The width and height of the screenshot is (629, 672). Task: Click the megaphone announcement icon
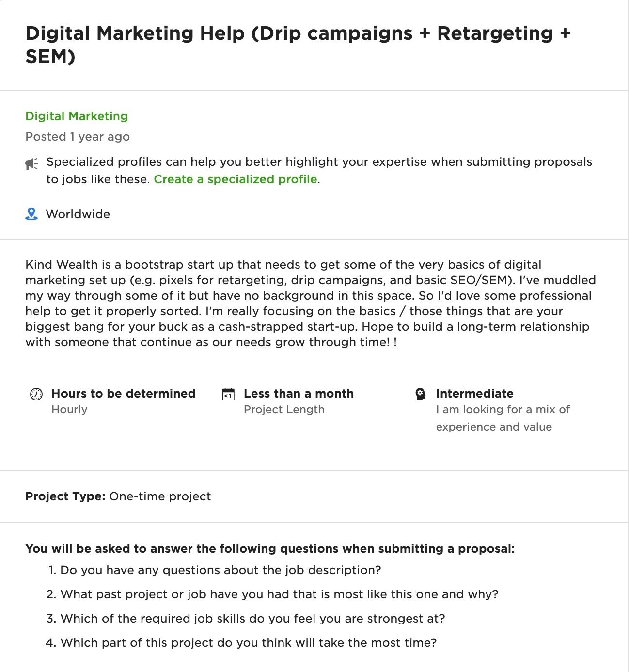(x=31, y=163)
